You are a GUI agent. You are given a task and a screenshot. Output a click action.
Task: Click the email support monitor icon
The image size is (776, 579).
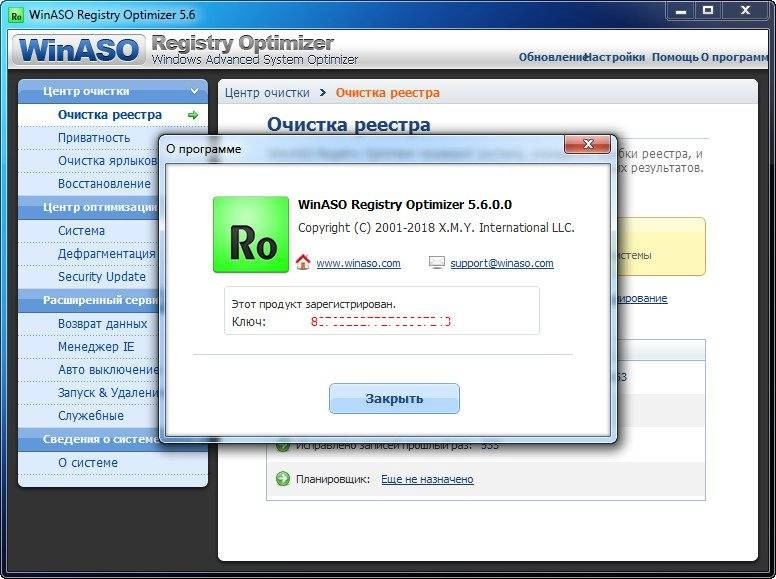tap(436, 262)
